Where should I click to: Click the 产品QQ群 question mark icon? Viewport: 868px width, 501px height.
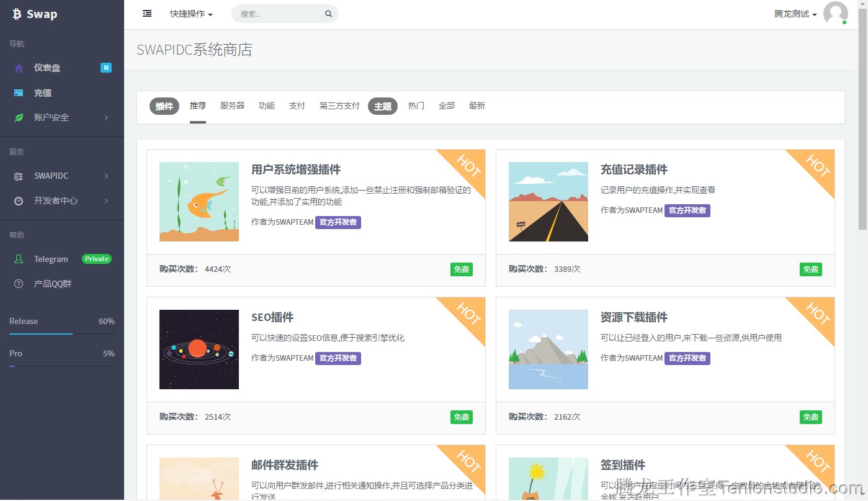pos(19,284)
